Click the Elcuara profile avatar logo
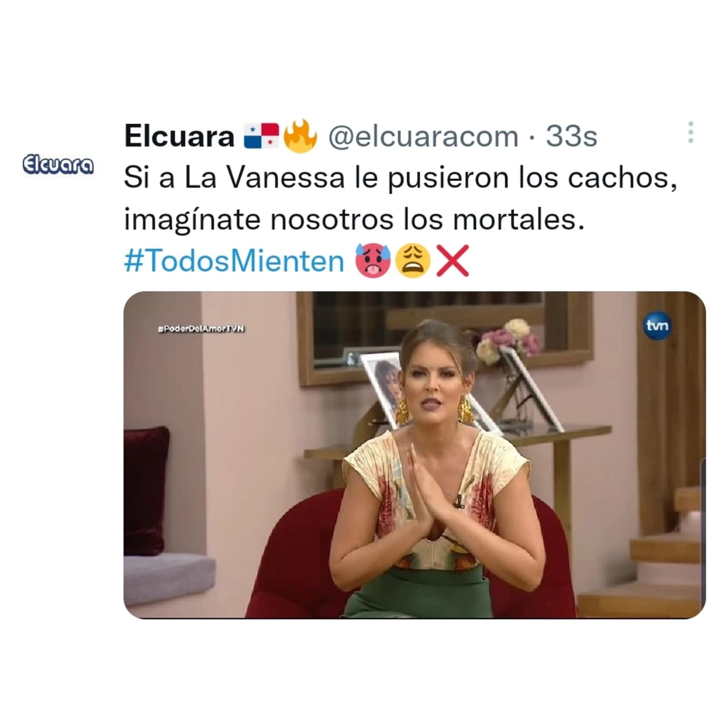Image resolution: width=728 pixels, height=728 pixels. pos(57,164)
